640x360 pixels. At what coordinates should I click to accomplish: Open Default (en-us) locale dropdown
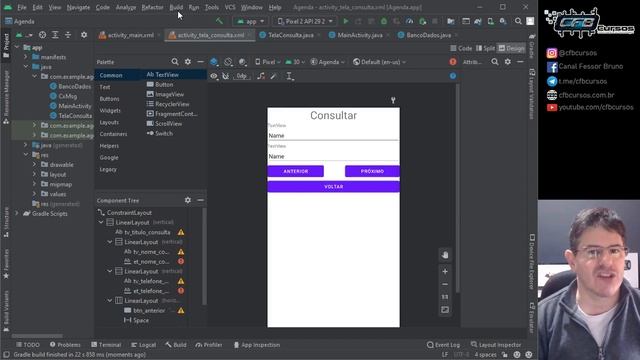[x=379, y=62]
